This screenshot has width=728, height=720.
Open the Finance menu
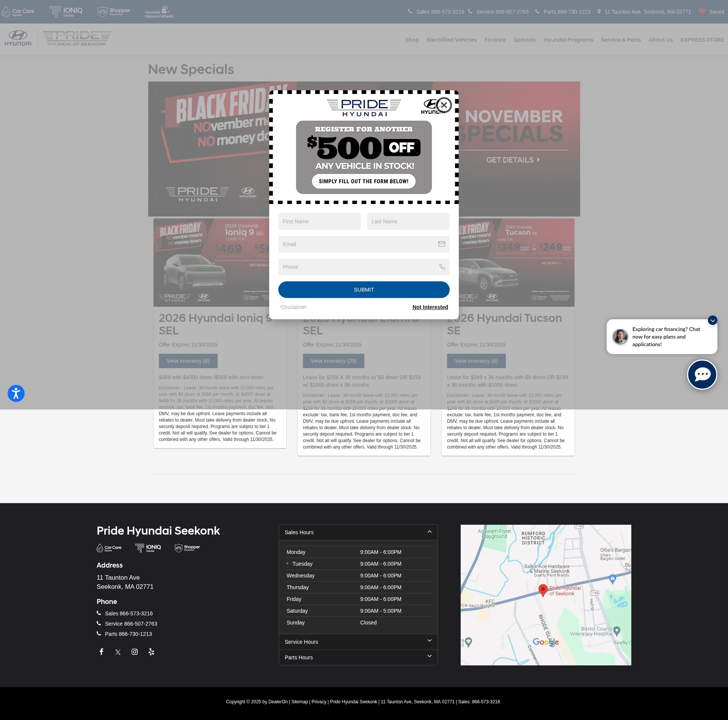[x=495, y=40]
